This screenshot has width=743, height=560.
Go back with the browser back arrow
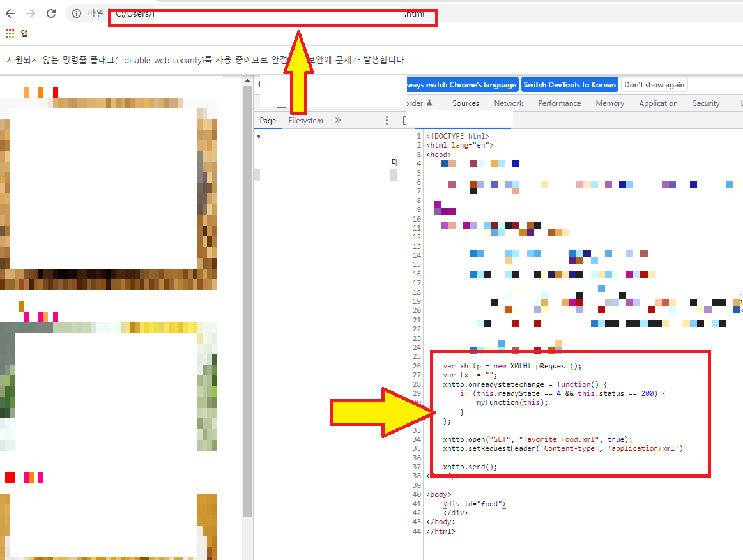coord(10,13)
